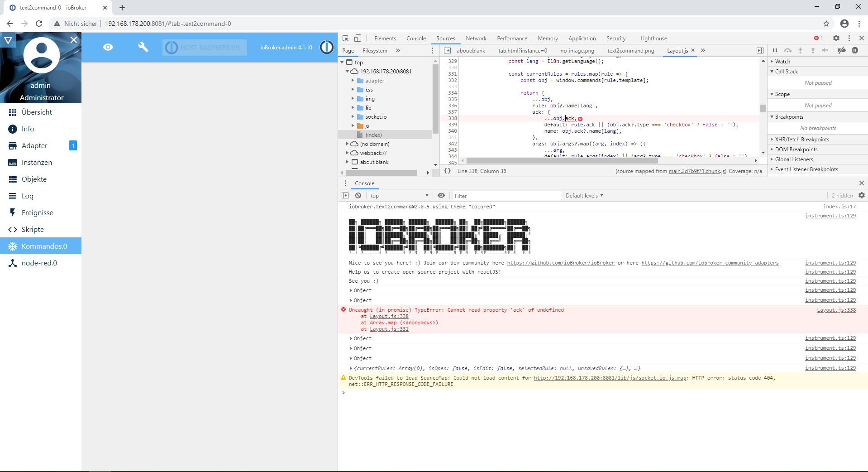868x472 pixels.
Task: Select the Kommandos.0 snowflake icon in sidebar
Action: point(12,246)
